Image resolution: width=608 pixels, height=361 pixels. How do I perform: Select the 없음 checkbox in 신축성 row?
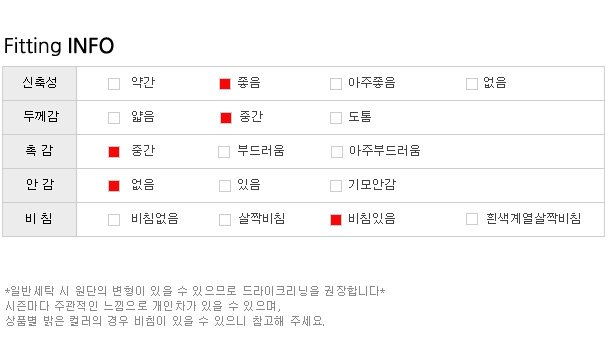(x=472, y=84)
